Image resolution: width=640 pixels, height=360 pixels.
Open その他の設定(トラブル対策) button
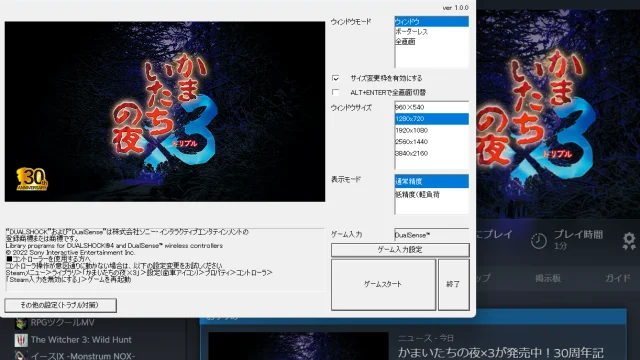pos(60,305)
